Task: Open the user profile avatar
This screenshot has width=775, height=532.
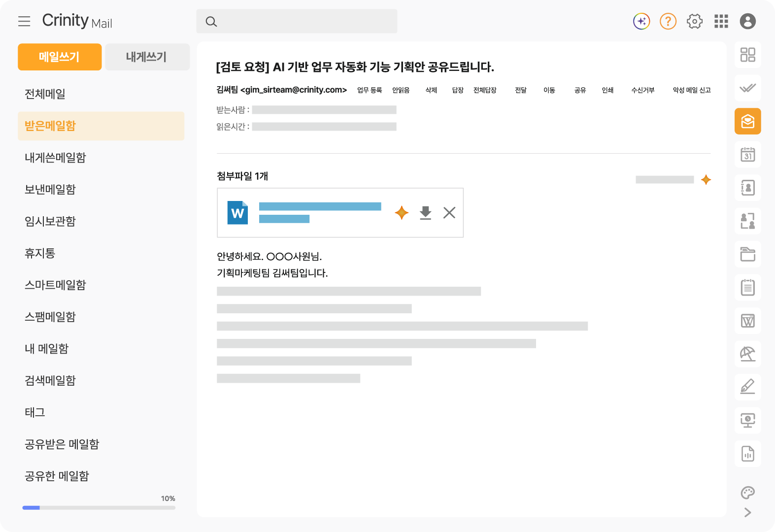Action: tap(748, 21)
